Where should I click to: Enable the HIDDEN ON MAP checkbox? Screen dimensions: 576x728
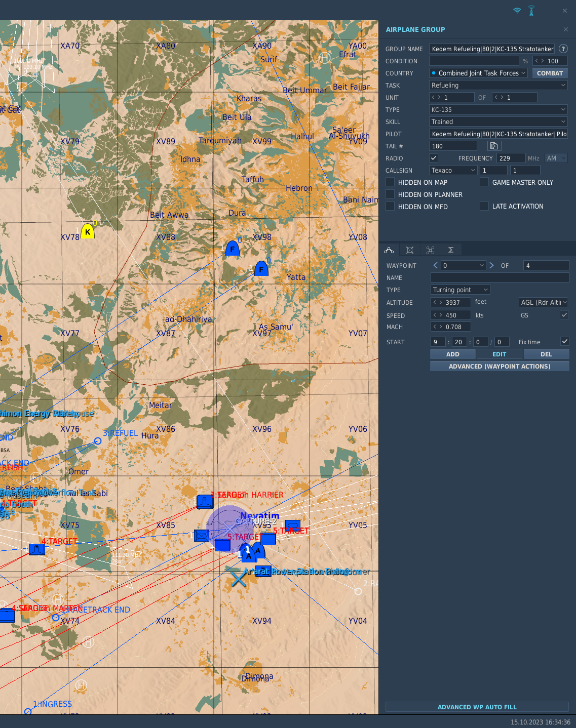tap(390, 182)
